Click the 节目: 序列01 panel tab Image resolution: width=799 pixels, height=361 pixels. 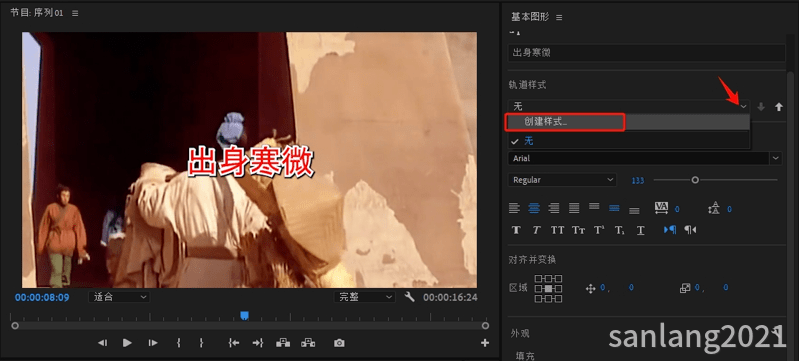(37, 13)
